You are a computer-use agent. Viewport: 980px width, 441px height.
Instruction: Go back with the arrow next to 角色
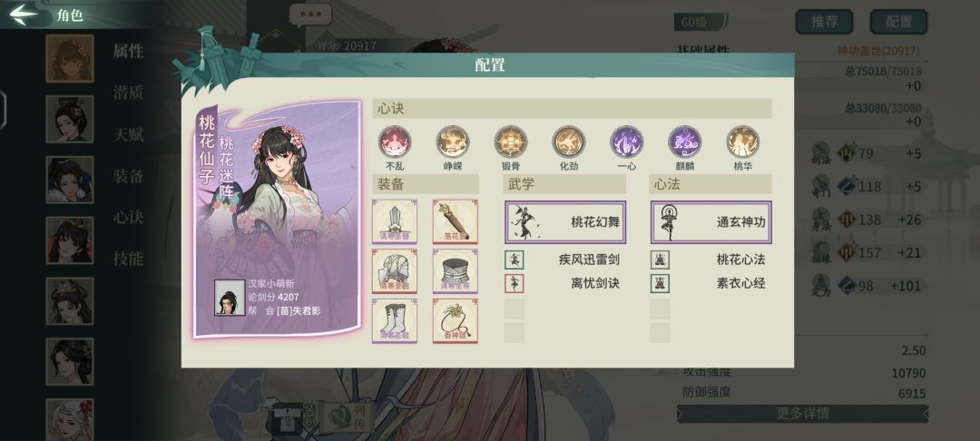point(24,15)
